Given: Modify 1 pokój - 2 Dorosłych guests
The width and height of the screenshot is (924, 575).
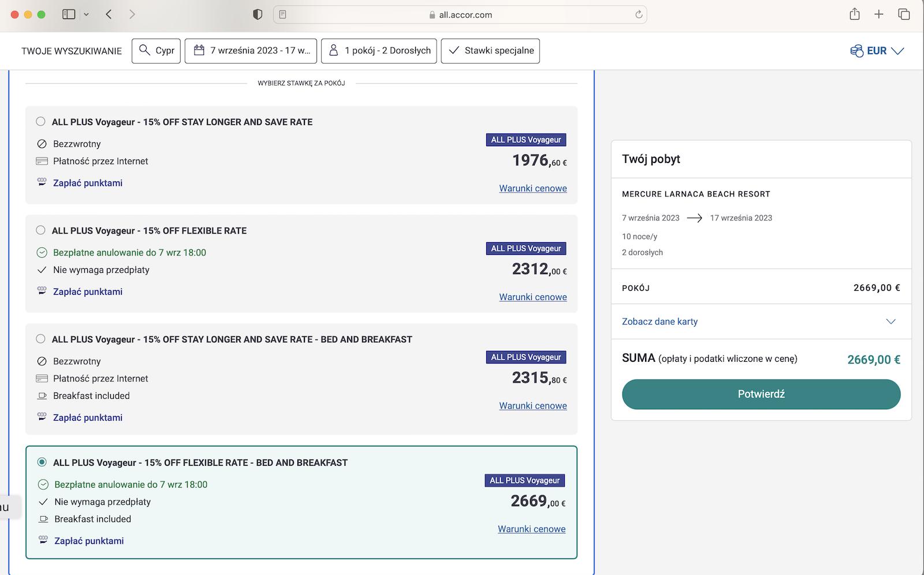Looking at the screenshot, I should tap(379, 51).
